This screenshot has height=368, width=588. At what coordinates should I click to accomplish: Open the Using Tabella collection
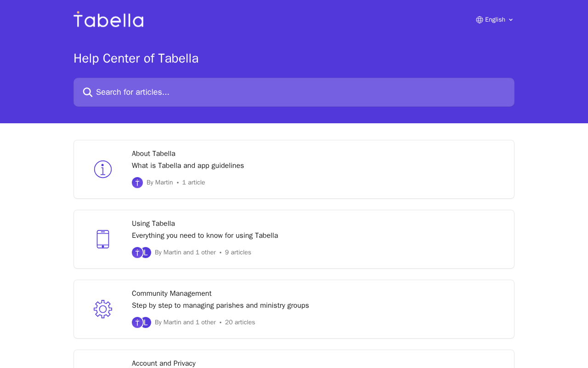pos(153,224)
